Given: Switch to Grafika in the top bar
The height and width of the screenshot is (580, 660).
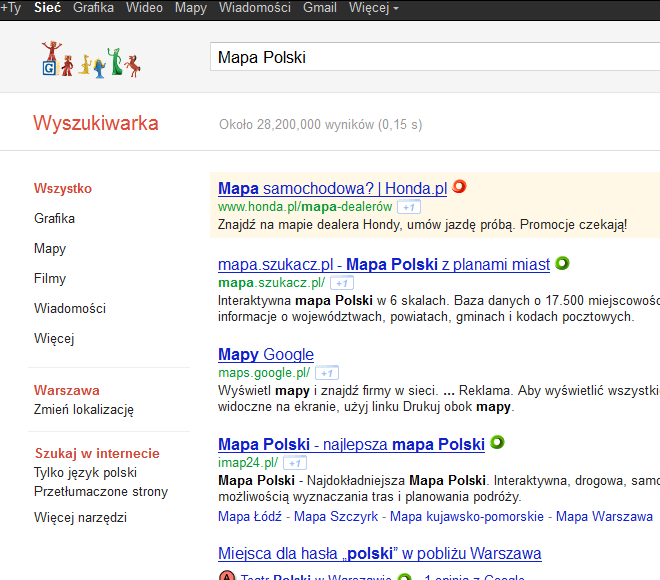Looking at the screenshot, I should click(x=93, y=8).
